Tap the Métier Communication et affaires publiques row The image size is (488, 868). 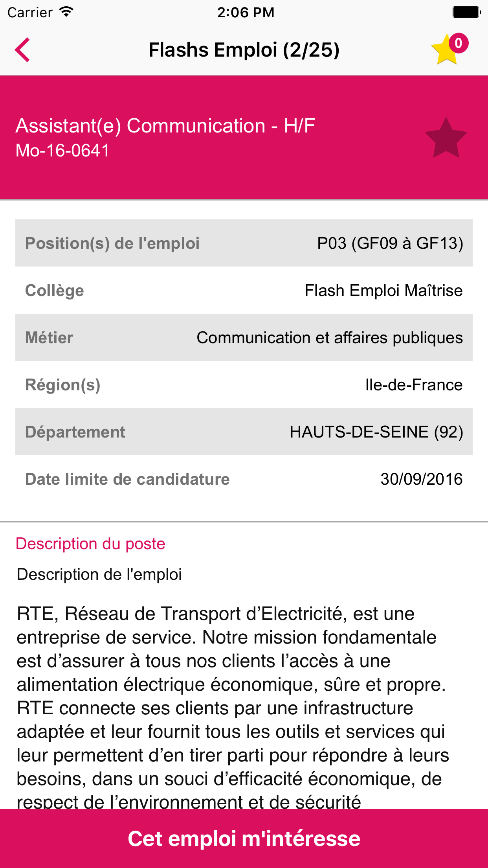click(244, 337)
